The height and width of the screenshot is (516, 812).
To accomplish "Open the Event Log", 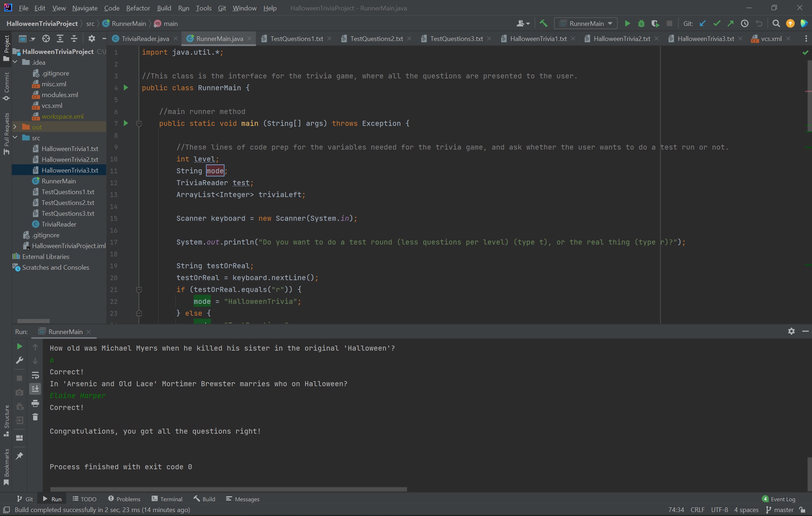I will click(x=779, y=499).
